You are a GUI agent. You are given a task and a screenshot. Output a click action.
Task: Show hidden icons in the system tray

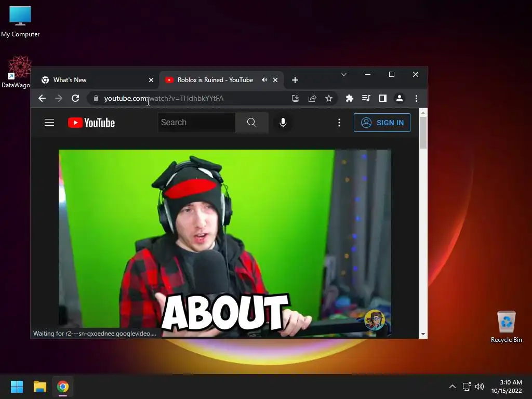[453, 387]
